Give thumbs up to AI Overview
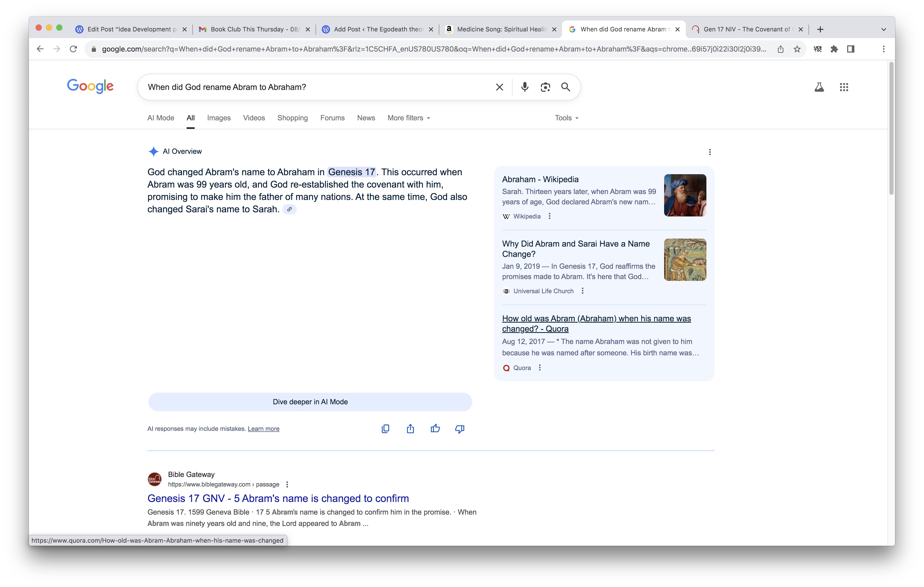 (x=435, y=429)
